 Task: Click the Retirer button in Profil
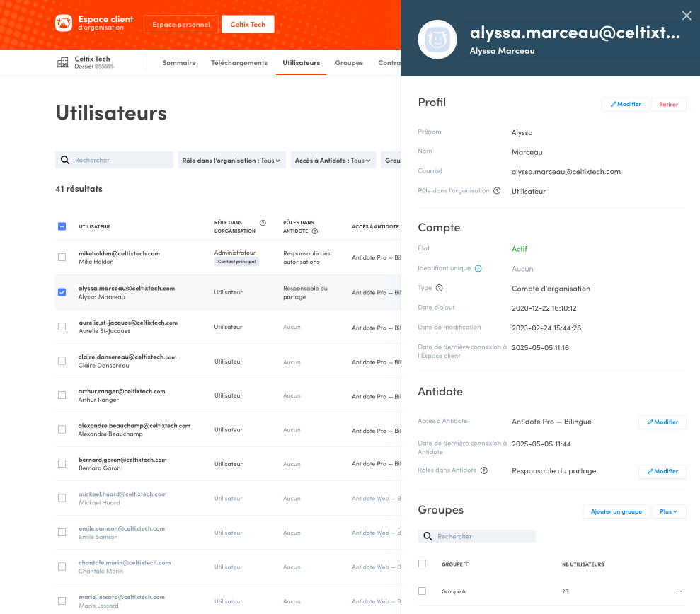[668, 105]
